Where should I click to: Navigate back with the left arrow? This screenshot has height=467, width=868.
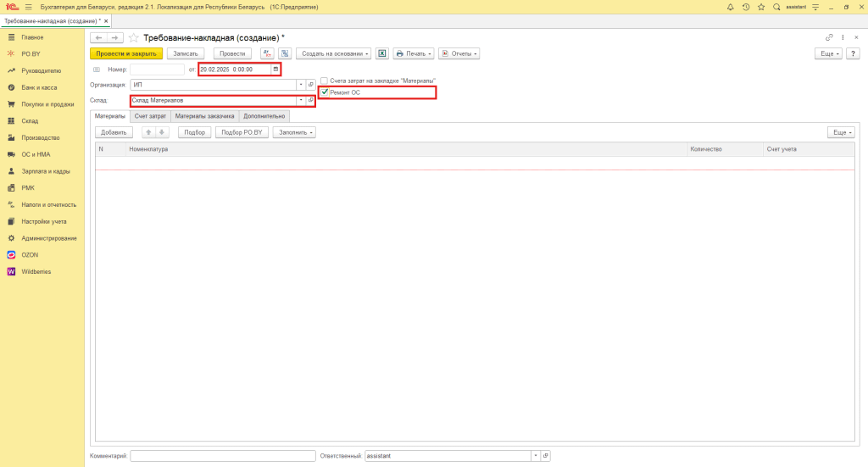pos(98,37)
